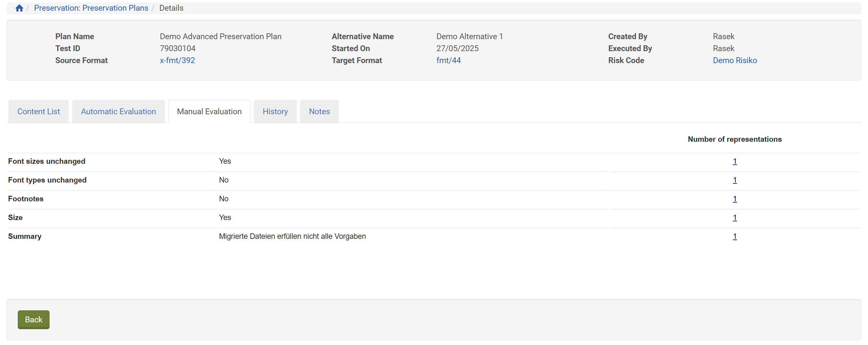Open Preservation Plans breadcrumb link
This screenshot has height=345, width=868.
pyautogui.click(x=91, y=8)
